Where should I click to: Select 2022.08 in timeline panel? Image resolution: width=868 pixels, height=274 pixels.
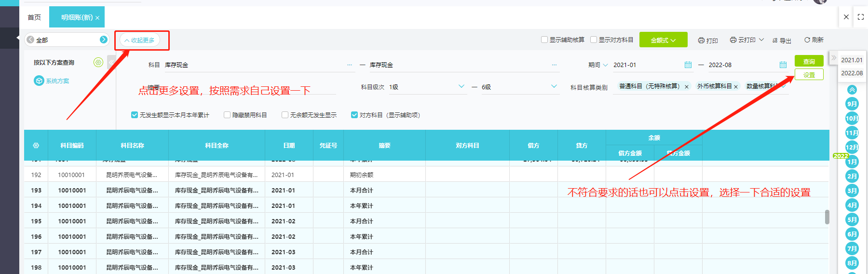(x=852, y=73)
